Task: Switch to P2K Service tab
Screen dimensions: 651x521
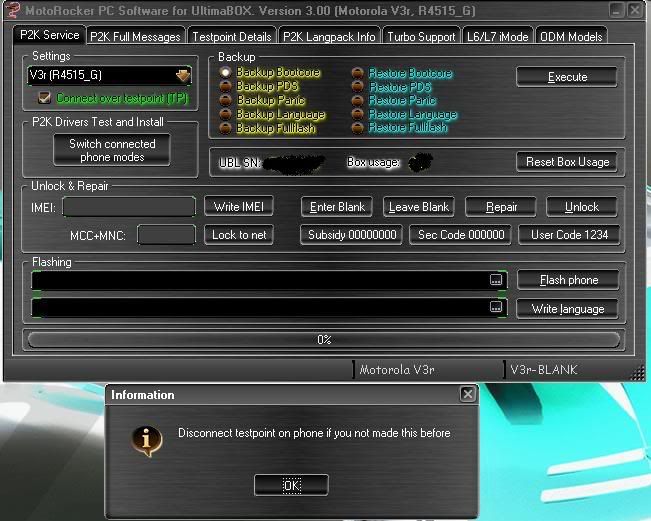Action: pyautogui.click(x=49, y=35)
